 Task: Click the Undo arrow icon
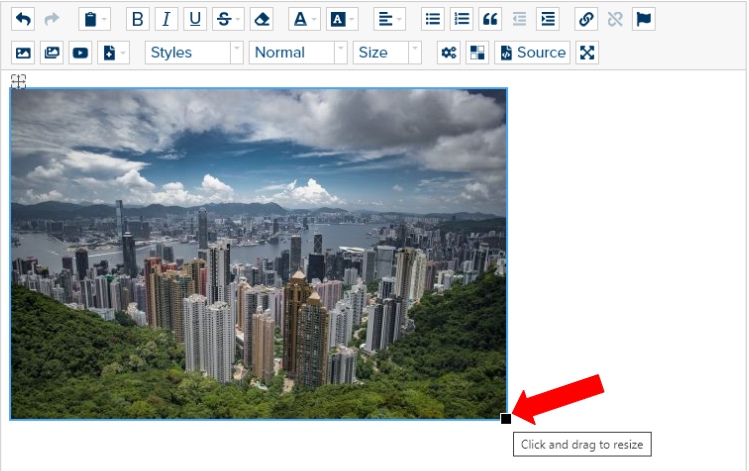(x=23, y=19)
